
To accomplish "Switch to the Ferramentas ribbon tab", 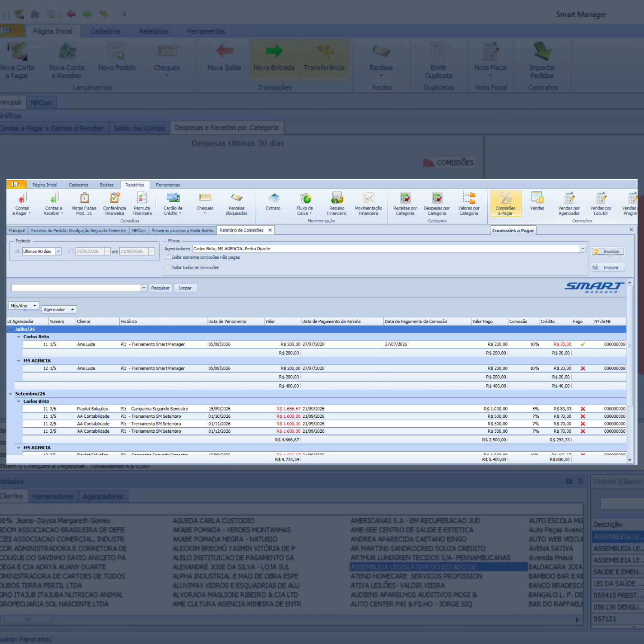I will pos(168,185).
